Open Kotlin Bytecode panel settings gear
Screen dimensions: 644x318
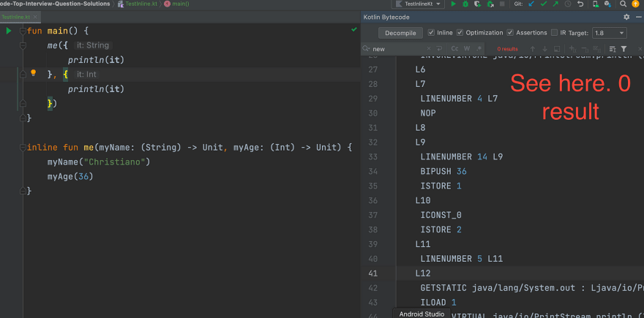(626, 17)
